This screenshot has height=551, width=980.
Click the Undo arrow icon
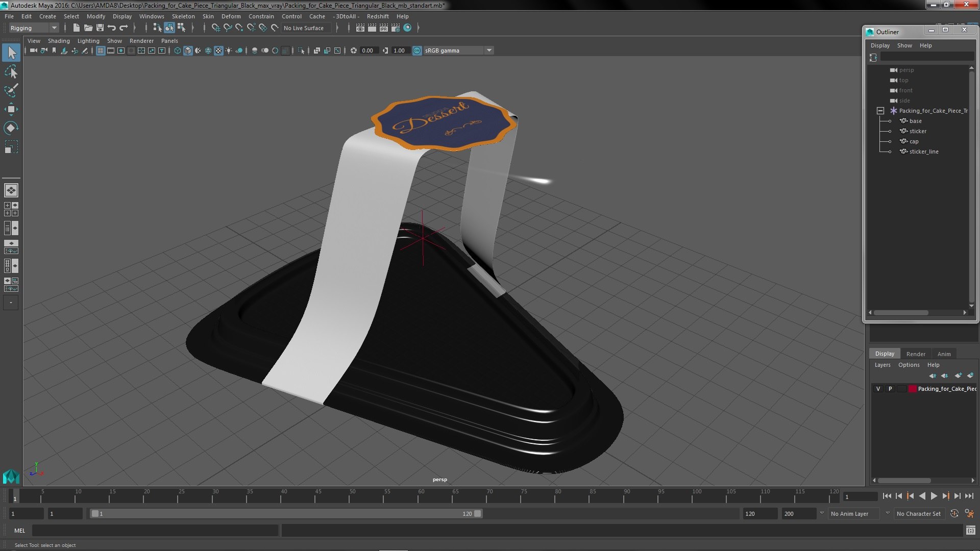(x=112, y=28)
